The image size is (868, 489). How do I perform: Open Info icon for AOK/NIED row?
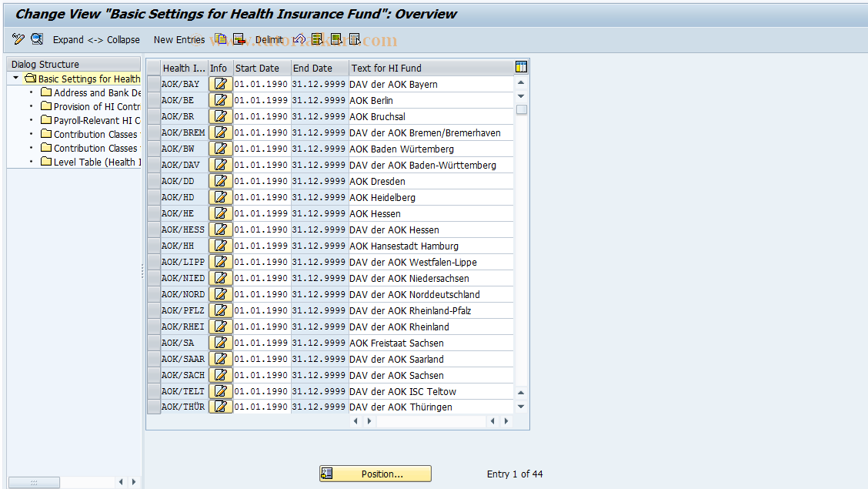tap(220, 278)
